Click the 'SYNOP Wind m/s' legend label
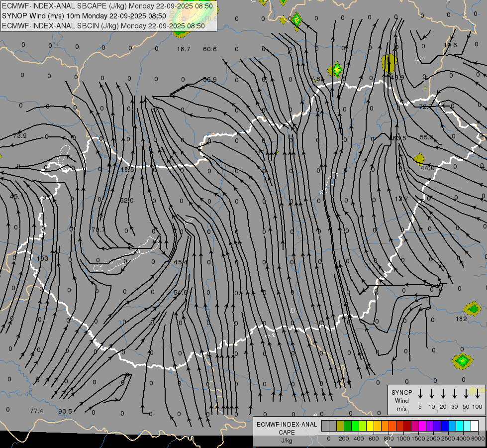The height and width of the screenshot is (448, 487). coord(401,400)
